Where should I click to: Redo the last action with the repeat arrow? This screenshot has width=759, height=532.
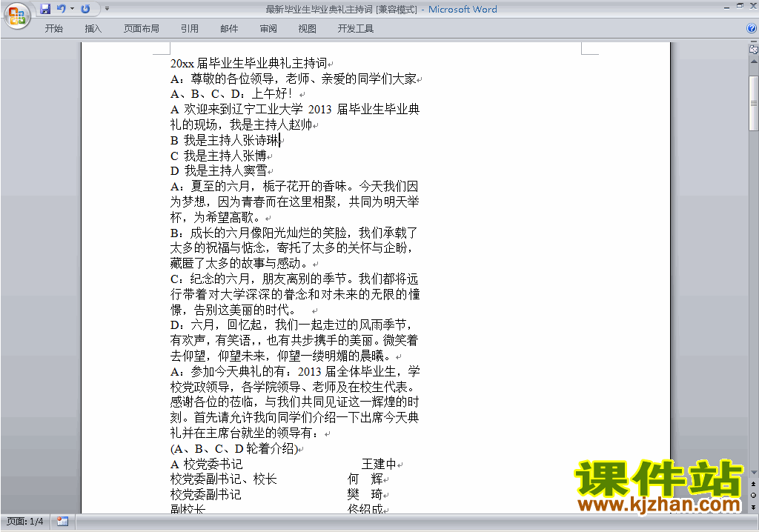(x=85, y=9)
